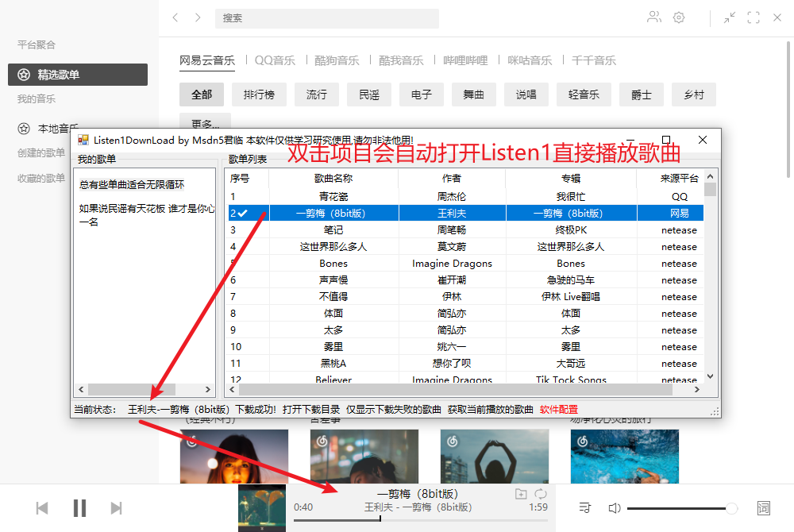Switch to the 酷狗音乐 tab

click(x=337, y=60)
